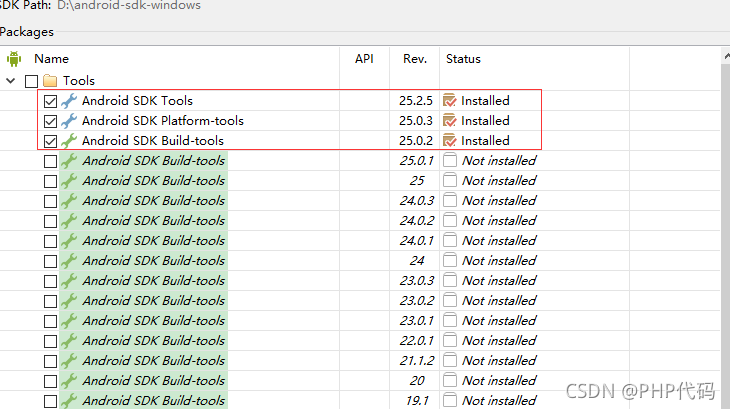Click Installed text for Platform-tools

tap(485, 121)
